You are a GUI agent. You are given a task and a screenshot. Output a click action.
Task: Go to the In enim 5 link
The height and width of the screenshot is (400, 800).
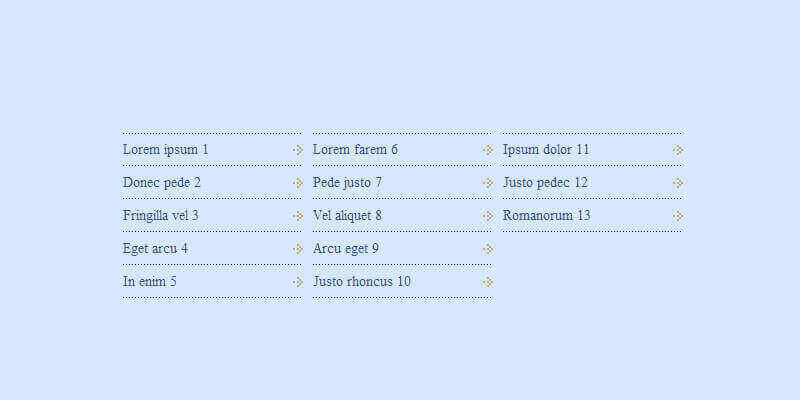tap(150, 282)
